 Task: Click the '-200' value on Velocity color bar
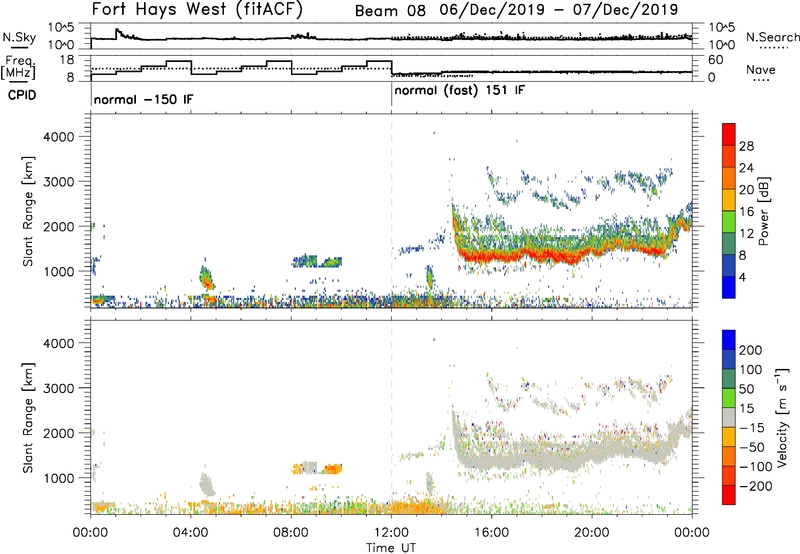(756, 486)
